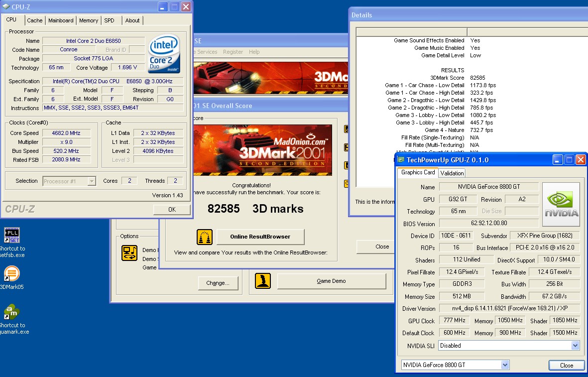Expand the NVIDIA SLI dropdown

(575, 346)
